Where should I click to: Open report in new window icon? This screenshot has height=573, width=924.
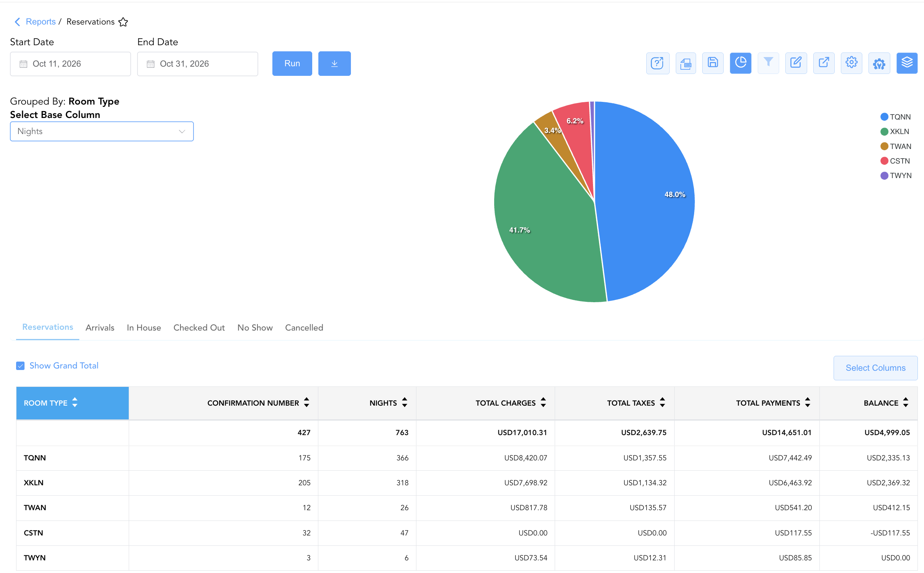click(x=824, y=63)
